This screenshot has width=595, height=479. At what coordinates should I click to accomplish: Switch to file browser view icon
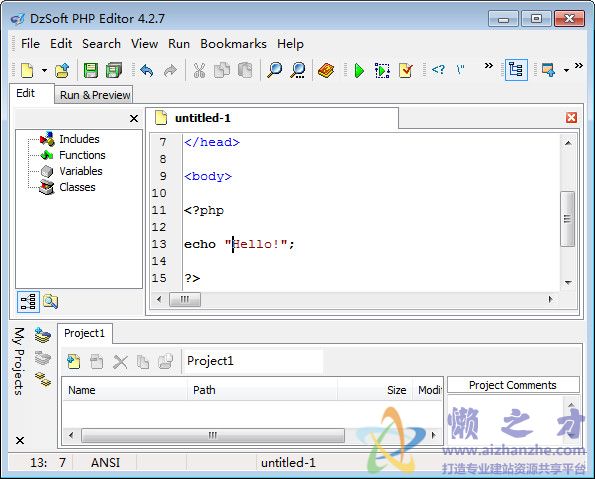click(50, 302)
